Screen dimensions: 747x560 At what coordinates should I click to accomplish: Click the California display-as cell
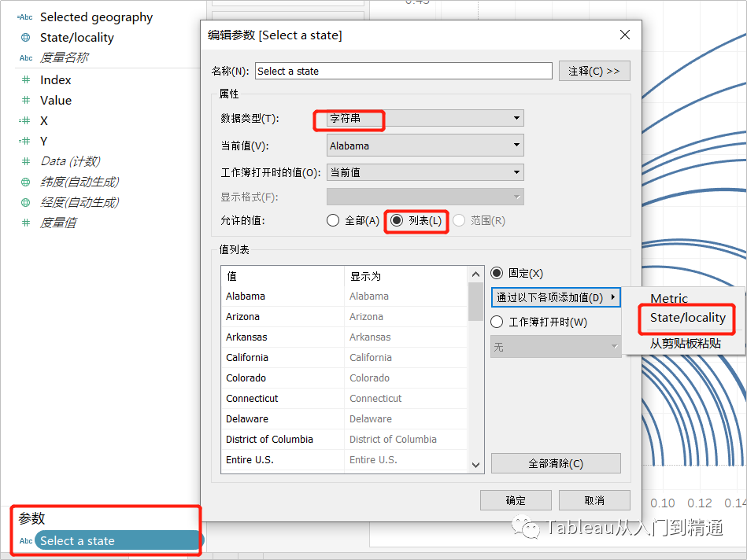click(406, 358)
